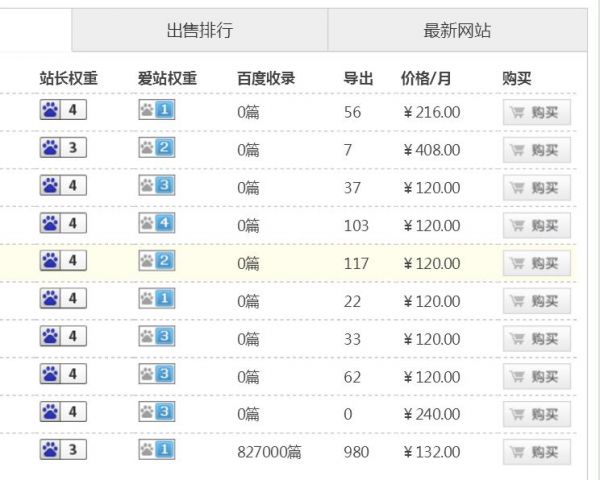
Task: Click the 827000篇 Baidu index value
Action: [269, 452]
